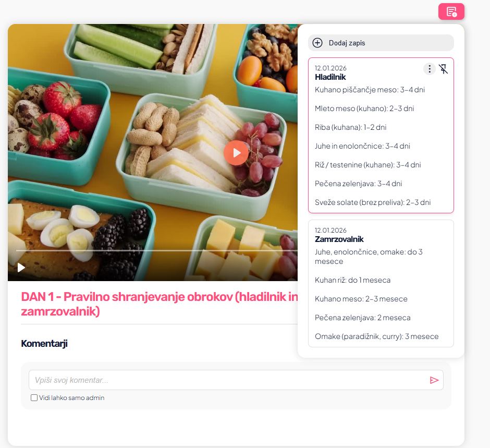Click the plus icon beside Dodaj zapis
This screenshot has width=490, height=448.
(x=317, y=43)
